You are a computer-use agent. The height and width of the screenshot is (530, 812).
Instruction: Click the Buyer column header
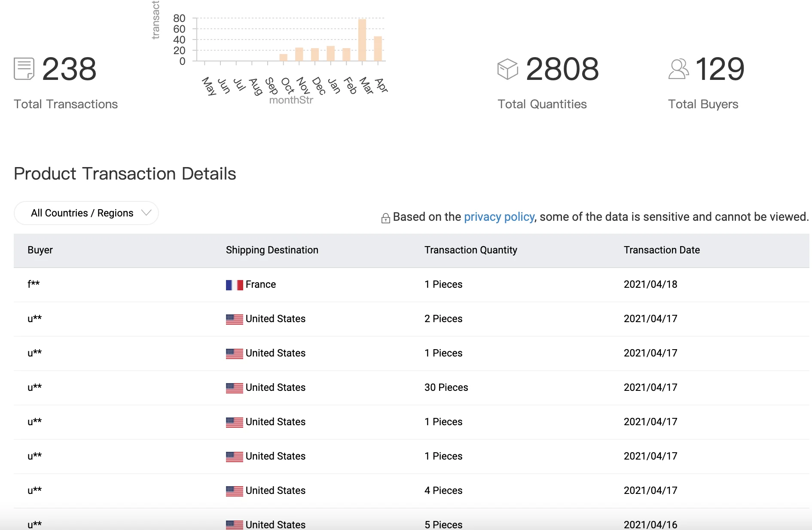click(40, 250)
